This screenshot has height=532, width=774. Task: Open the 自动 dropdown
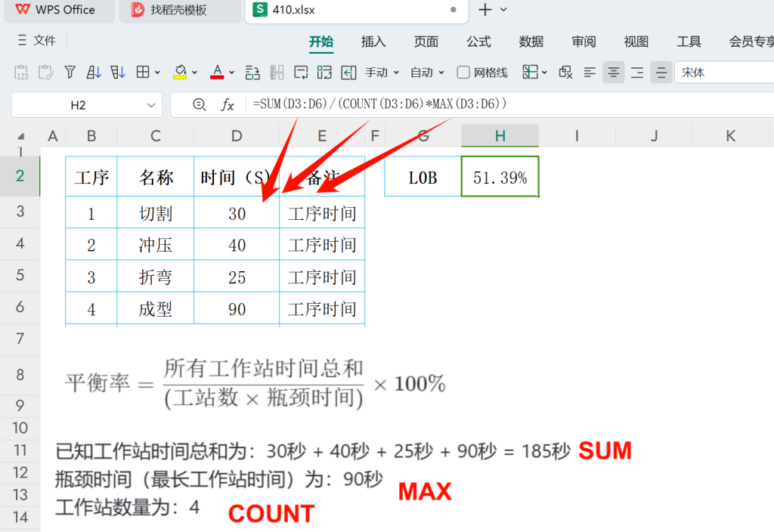tap(427, 73)
